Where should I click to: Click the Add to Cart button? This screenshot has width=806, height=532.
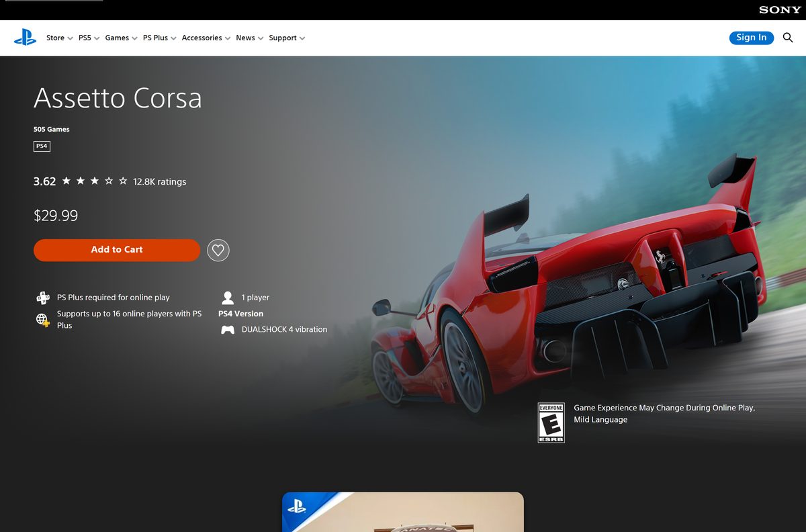[x=117, y=250]
